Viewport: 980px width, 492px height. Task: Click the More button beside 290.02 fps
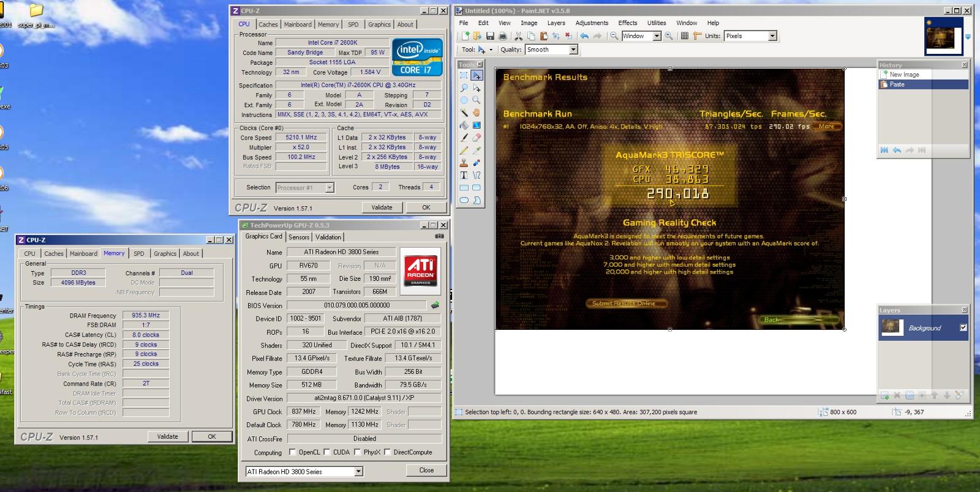coord(826,126)
